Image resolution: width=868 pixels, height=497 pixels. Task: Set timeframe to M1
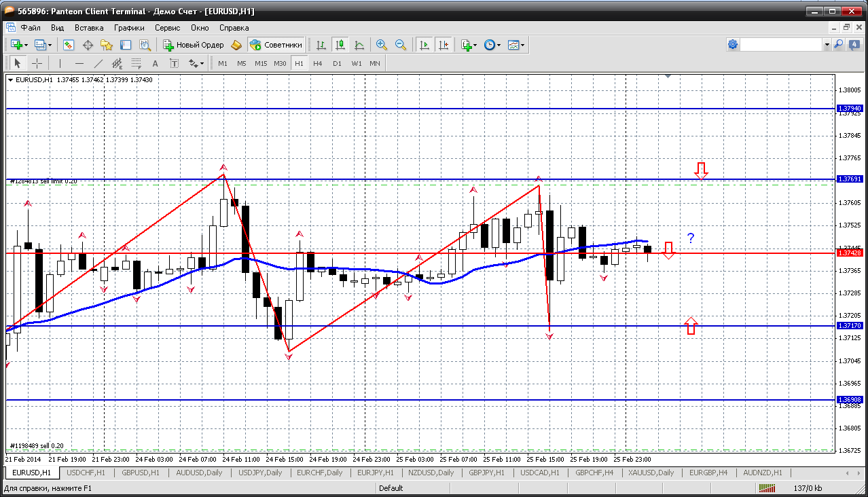[223, 63]
